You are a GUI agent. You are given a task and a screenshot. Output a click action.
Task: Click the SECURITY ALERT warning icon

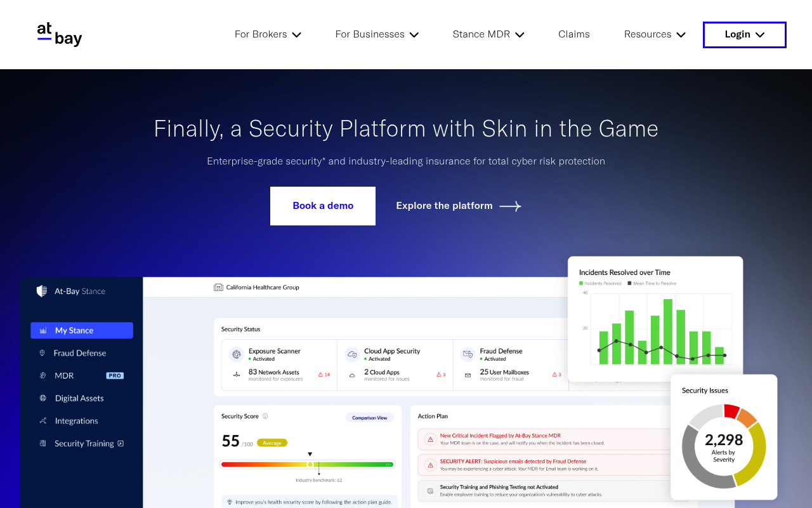(x=430, y=465)
